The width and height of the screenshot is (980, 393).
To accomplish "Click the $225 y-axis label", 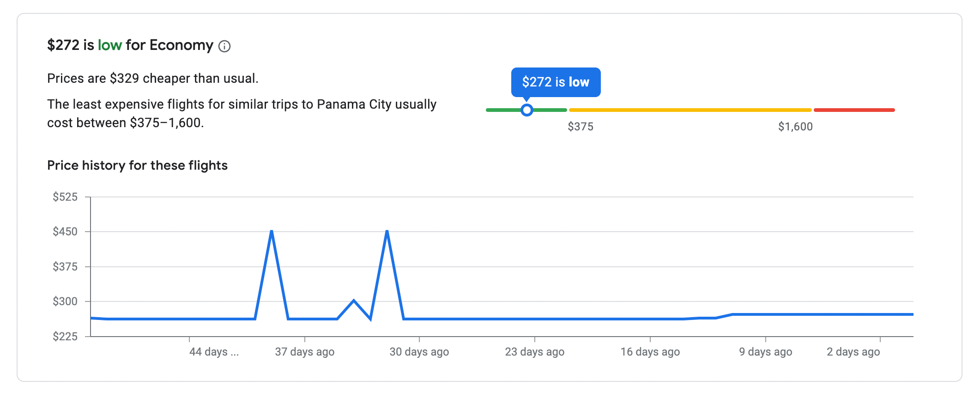I will click(x=65, y=336).
